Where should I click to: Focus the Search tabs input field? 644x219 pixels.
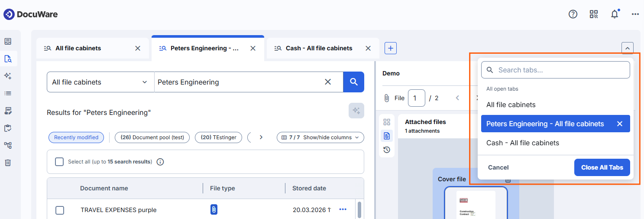point(556,70)
